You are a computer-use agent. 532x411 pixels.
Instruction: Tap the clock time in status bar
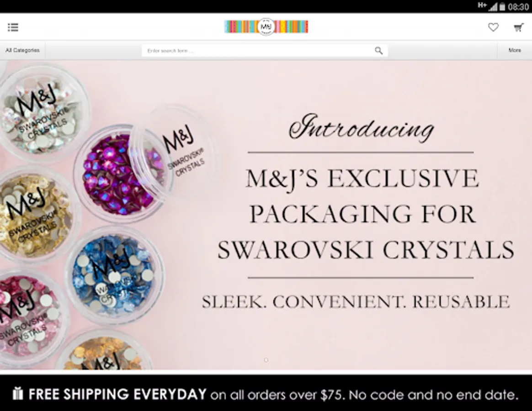(518, 7)
